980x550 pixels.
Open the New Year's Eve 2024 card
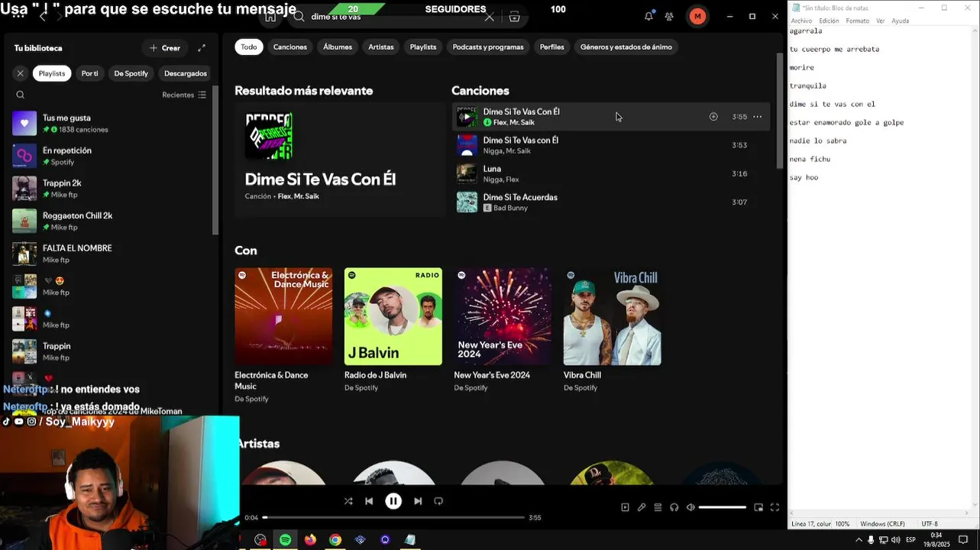[x=503, y=330]
